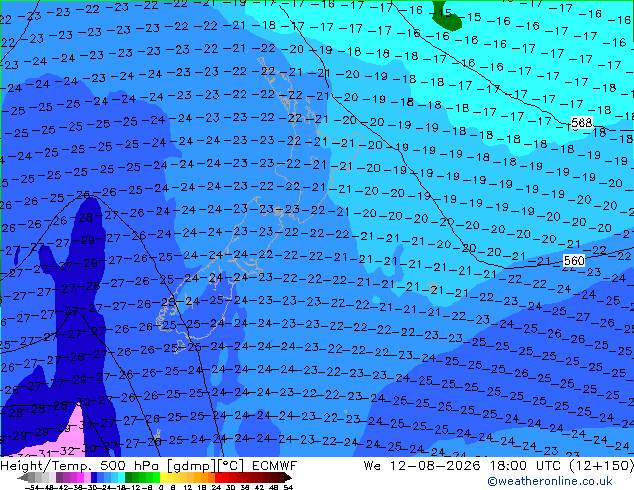Click the 54 value on the legend scale

click(288, 487)
